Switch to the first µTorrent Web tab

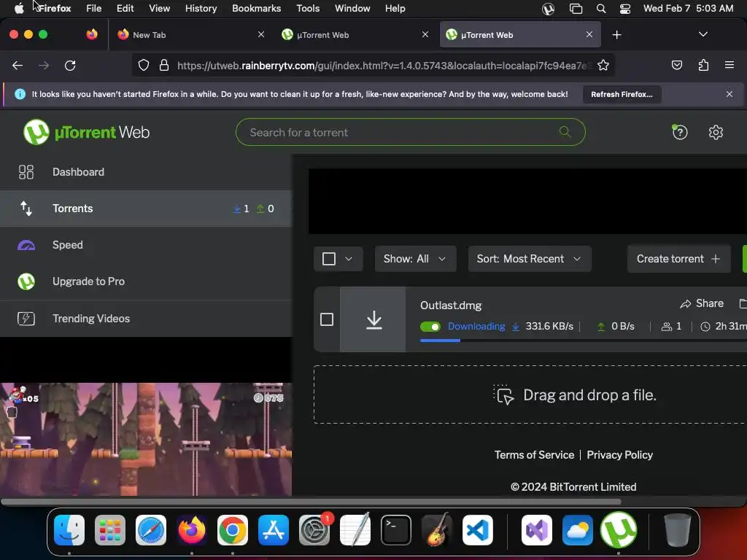355,35
